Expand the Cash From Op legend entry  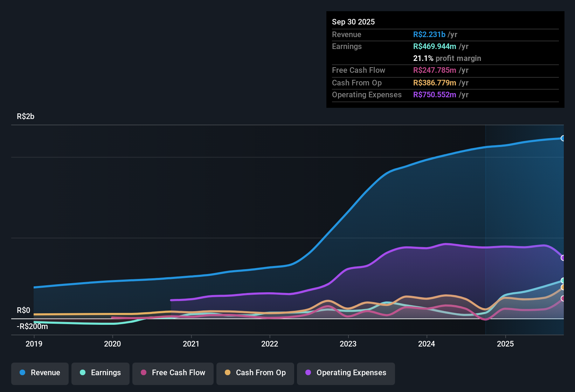pos(255,373)
